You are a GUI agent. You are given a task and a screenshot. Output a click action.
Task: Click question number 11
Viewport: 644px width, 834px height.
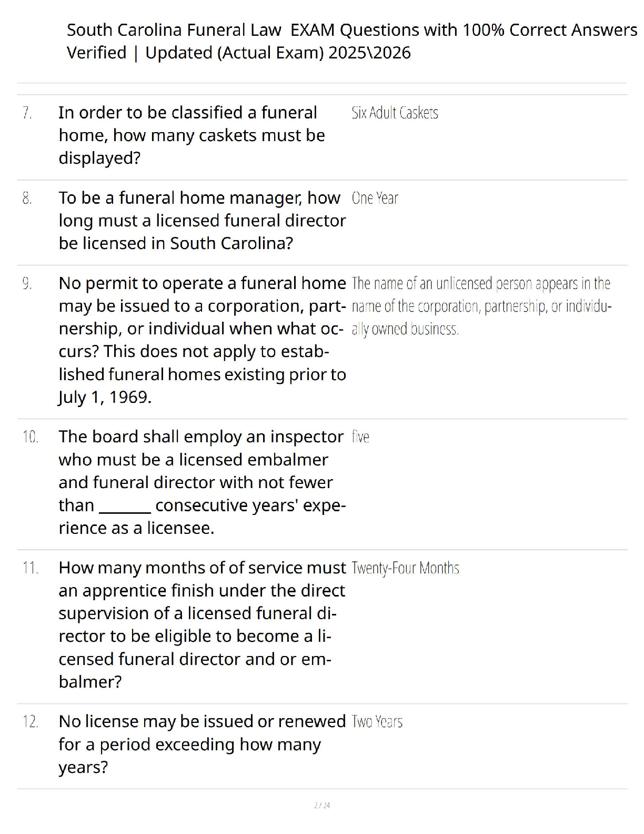pos(30,568)
